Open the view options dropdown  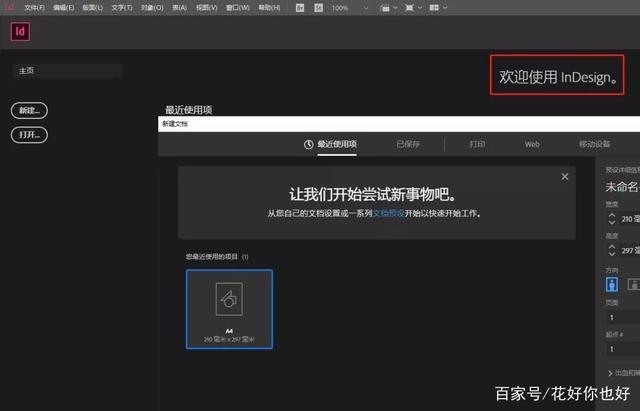coord(388,8)
